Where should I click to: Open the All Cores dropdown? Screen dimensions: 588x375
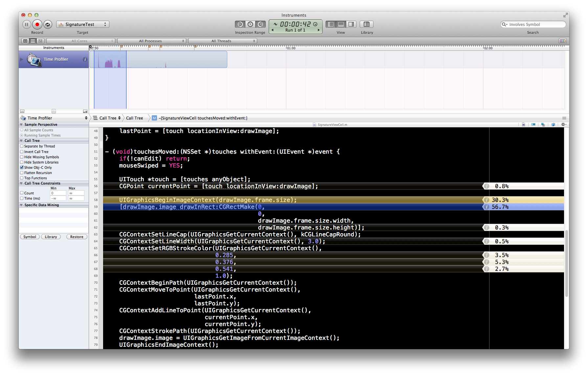tap(80, 41)
